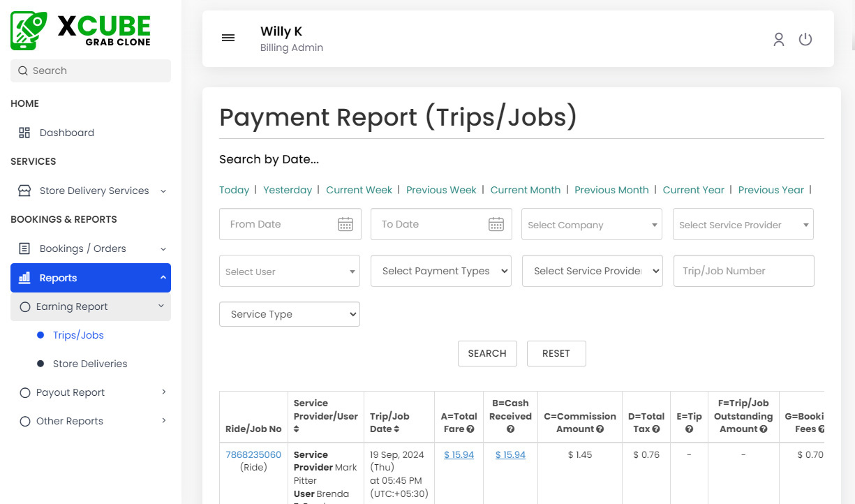Click the logout power icon
The width and height of the screenshot is (855, 504).
click(x=805, y=40)
